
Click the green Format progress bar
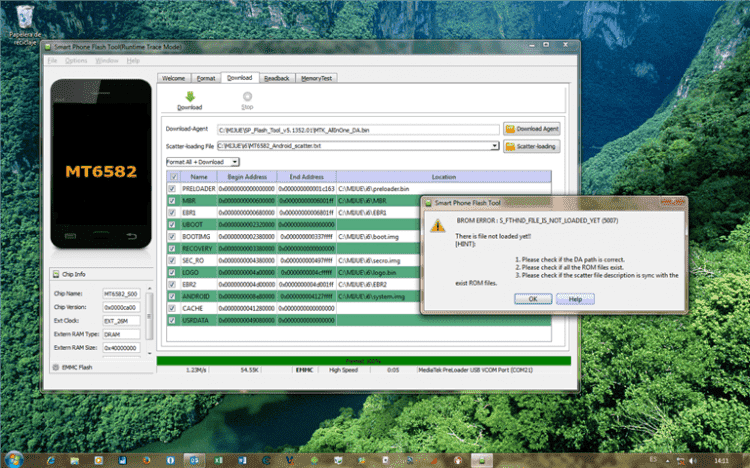364,361
